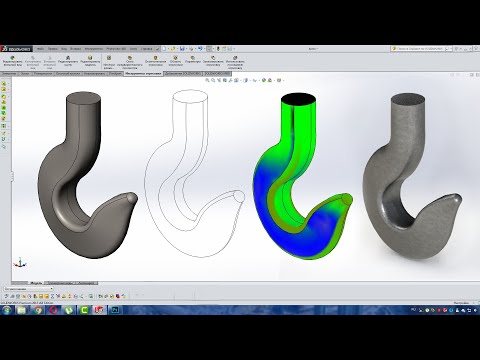Switch to the Добавления SOLIDWORKS tab
Screen dimensions: 480x360
coord(183,73)
